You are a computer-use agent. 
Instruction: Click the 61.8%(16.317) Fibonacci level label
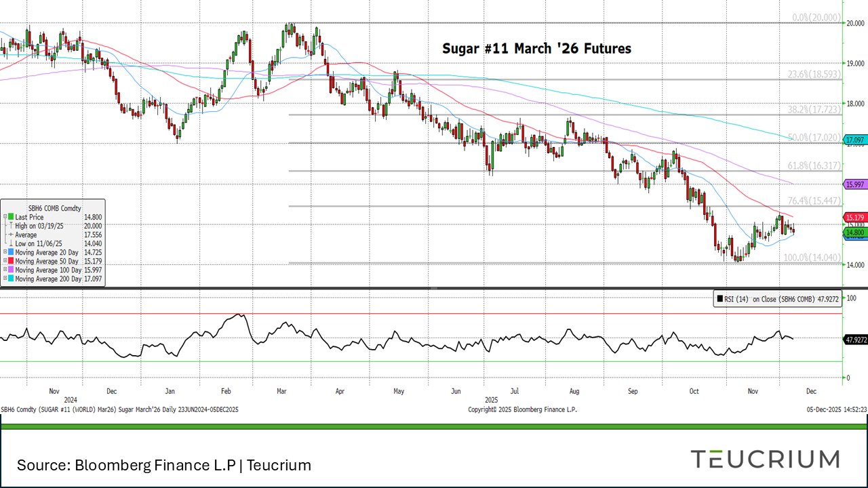click(814, 165)
